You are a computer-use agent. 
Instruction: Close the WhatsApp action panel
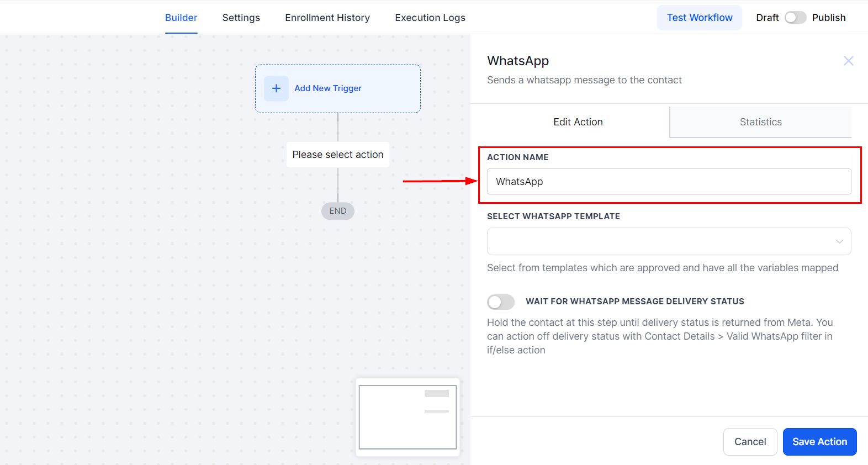(x=848, y=61)
